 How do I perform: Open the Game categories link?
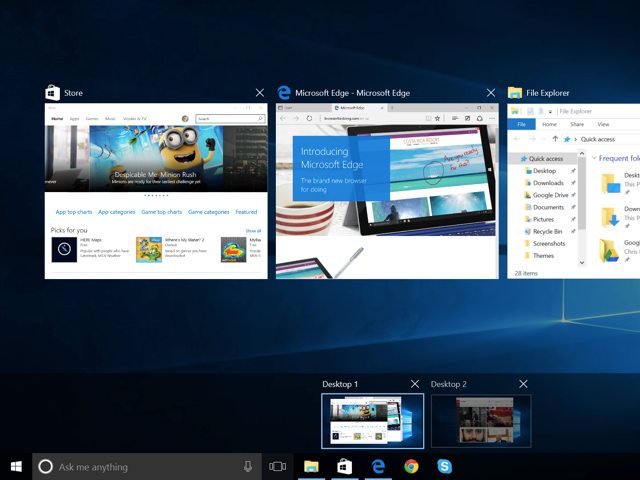(209, 212)
